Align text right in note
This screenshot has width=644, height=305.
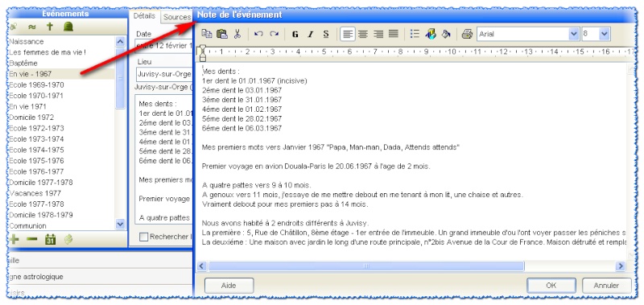[378, 34]
